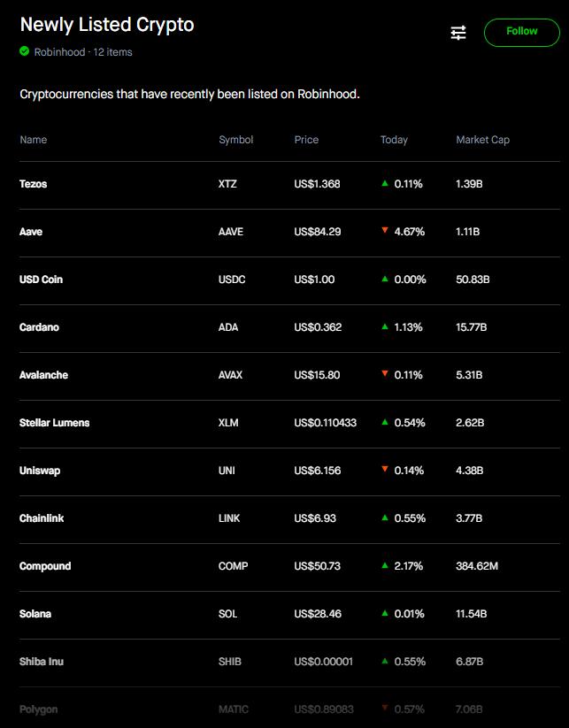Click the red down arrow next to Uniswap
Image resolution: width=569 pixels, height=728 pixels.
(x=385, y=471)
